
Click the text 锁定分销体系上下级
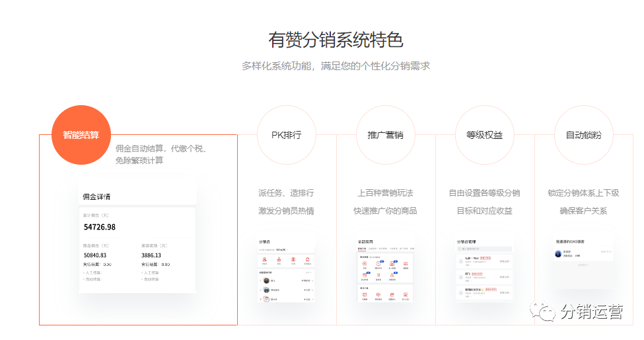pos(584,192)
